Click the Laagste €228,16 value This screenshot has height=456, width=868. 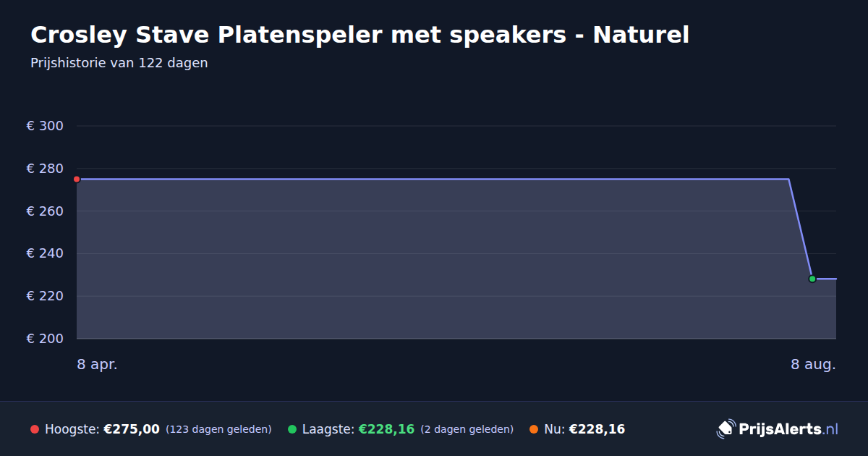coord(386,429)
